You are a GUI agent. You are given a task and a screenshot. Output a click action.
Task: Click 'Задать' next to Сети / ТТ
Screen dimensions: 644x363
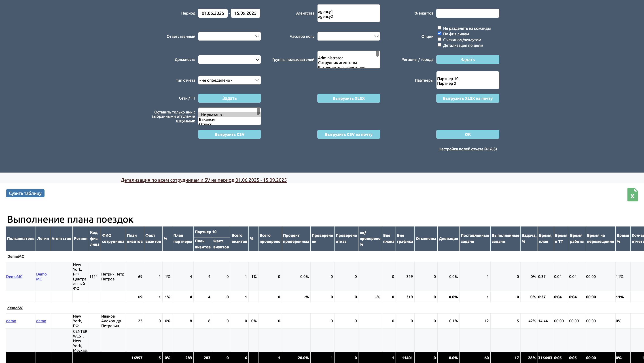click(229, 98)
